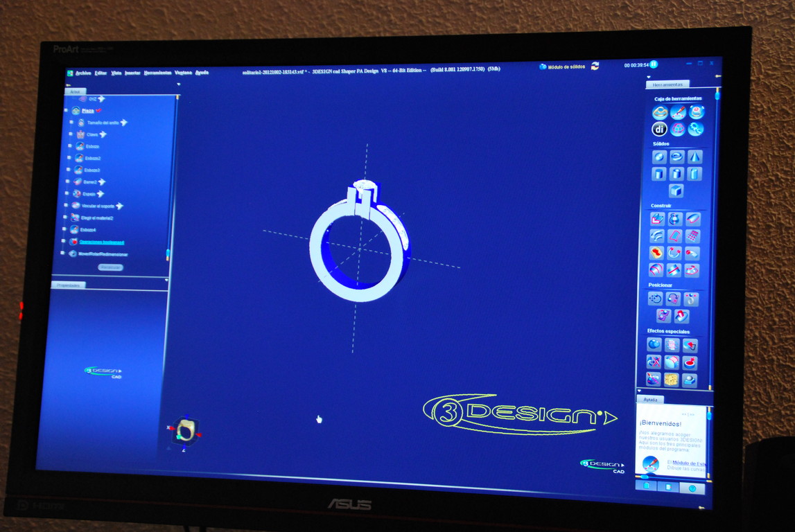Select the cone solid tool
The width and height of the screenshot is (795, 532).
(694, 157)
